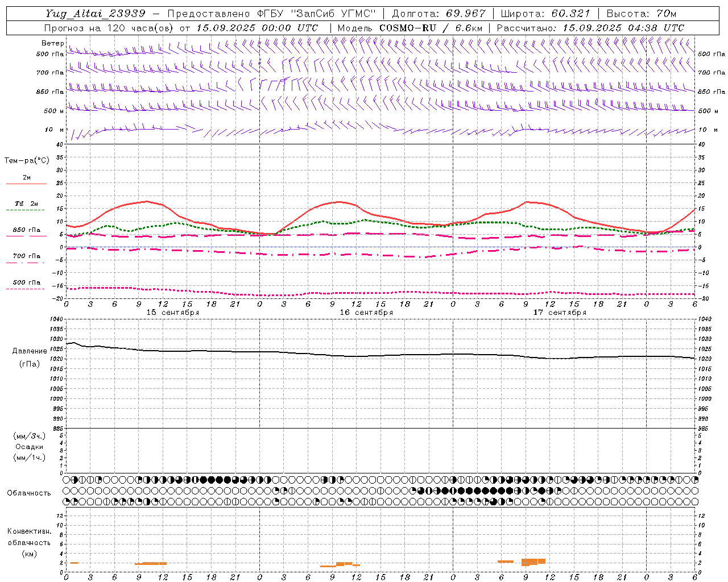Click the '700 гПа' temperature legend entry

[x=27, y=256]
